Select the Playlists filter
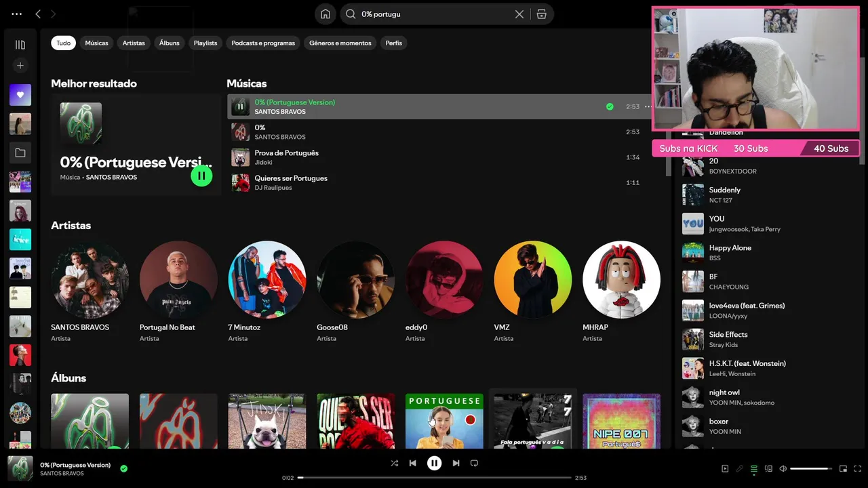 205,43
